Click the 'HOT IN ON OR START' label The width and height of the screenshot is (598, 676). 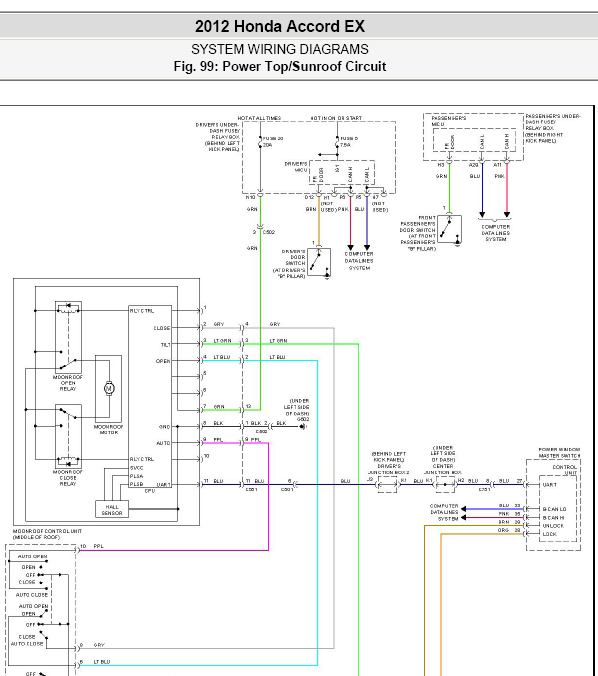point(336,118)
